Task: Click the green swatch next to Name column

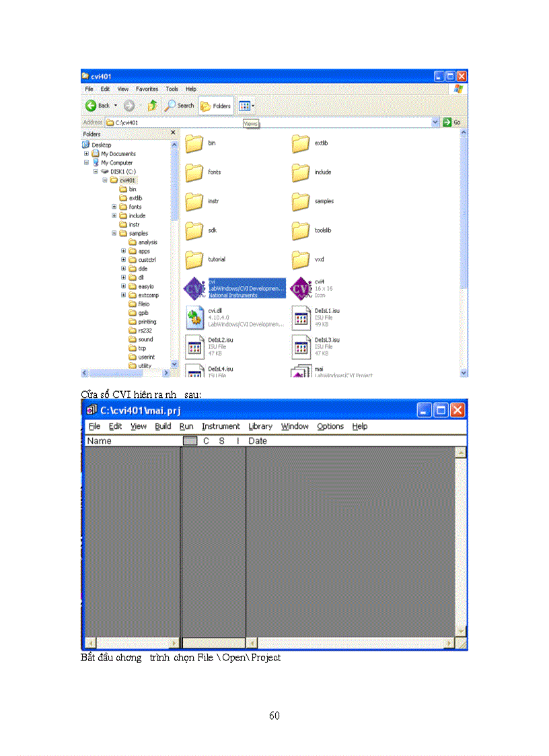Action: coord(189,440)
